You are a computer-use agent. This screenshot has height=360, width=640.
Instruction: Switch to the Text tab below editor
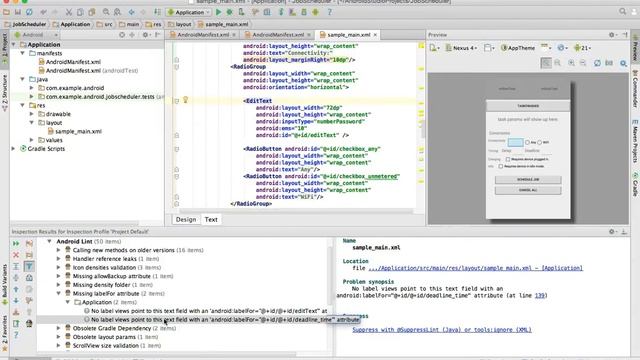[x=211, y=220]
